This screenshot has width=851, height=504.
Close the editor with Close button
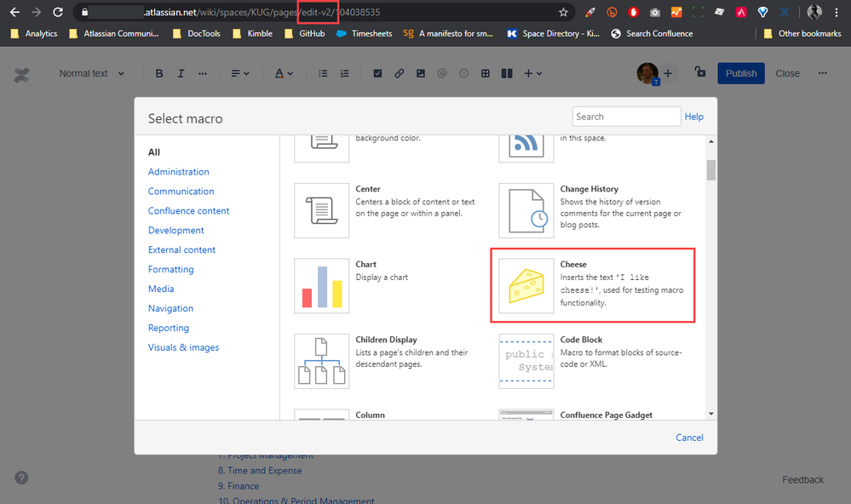click(787, 73)
